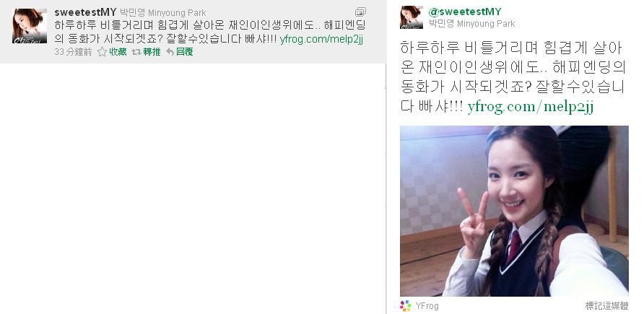Click the 박민영 Minyoung Park name in the left tweet
The width and height of the screenshot is (644, 314).
click(x=163, y=13)
